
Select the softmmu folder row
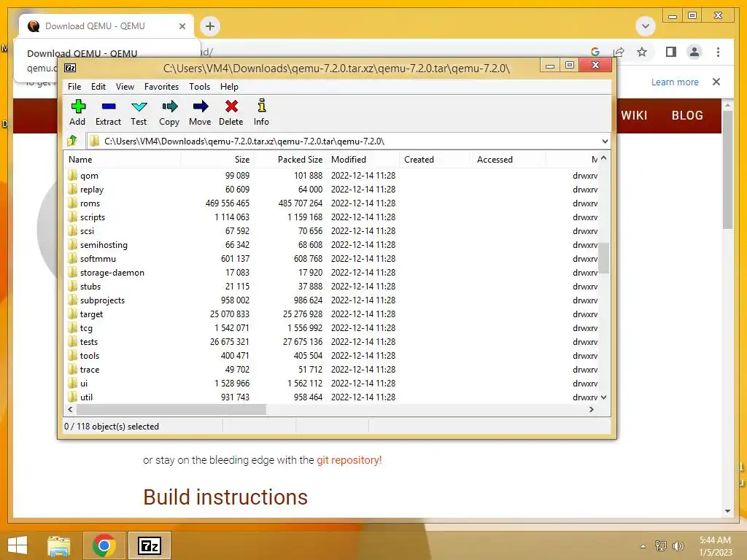pos(332,259)
